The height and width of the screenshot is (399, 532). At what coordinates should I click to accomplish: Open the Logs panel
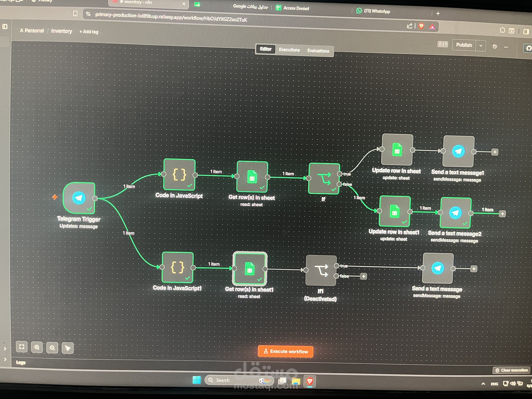[21, 362]
